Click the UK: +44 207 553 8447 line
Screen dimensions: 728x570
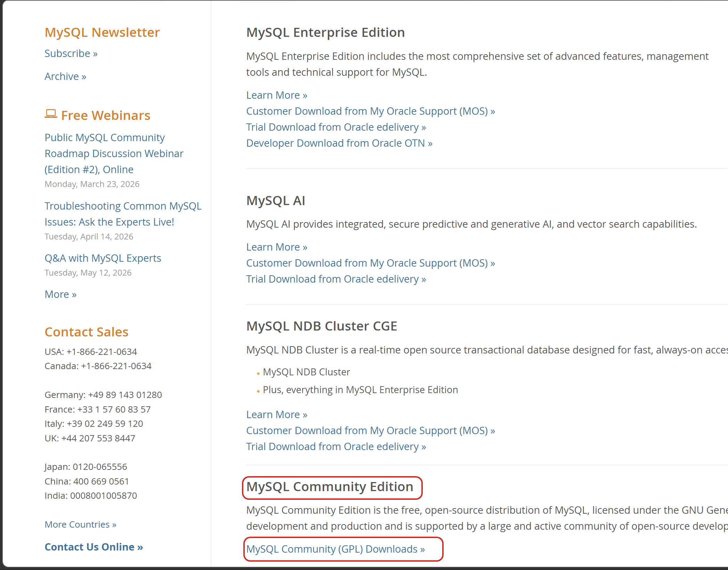[x=90, y=438]
